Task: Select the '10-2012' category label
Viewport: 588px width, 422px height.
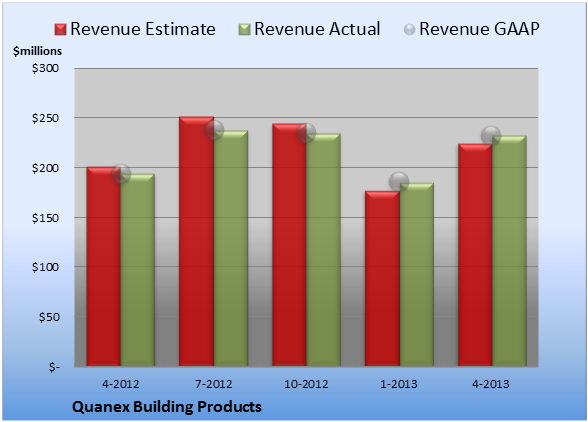Action: pyautogui.click(x=306, y=384)
